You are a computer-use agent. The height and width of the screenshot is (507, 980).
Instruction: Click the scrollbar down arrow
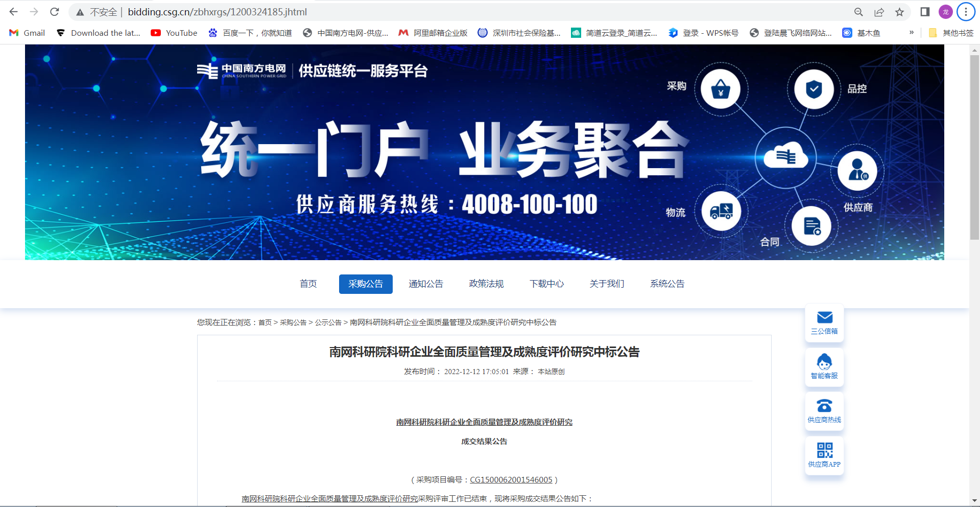(x=974, y=500)
